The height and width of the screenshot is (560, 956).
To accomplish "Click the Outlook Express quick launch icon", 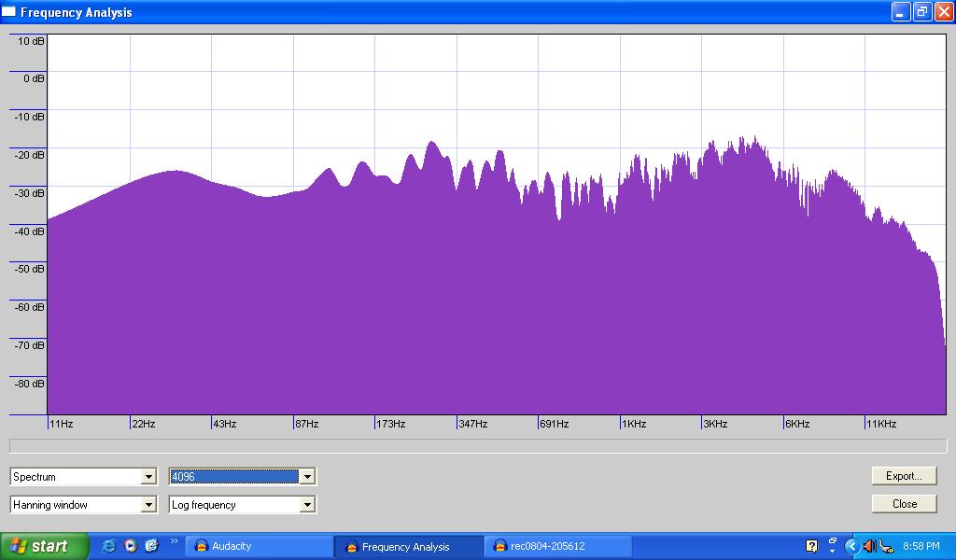I will click(x=151, y=546).
